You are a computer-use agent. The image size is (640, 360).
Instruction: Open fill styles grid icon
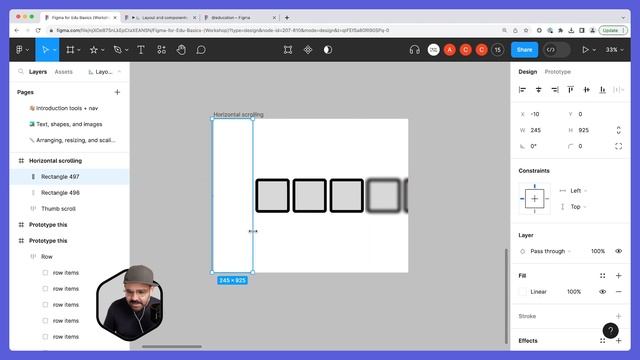coord(602,276)
